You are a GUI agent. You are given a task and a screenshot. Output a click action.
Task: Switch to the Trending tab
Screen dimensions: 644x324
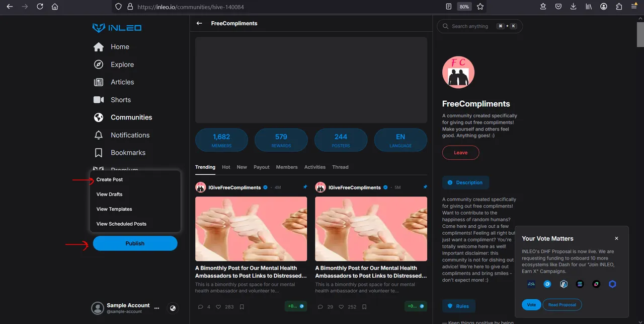coord(205,167)
